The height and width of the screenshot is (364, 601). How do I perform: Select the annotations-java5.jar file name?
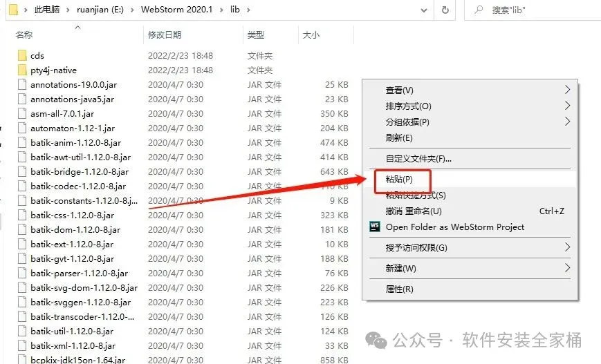(x=73, y=99)
